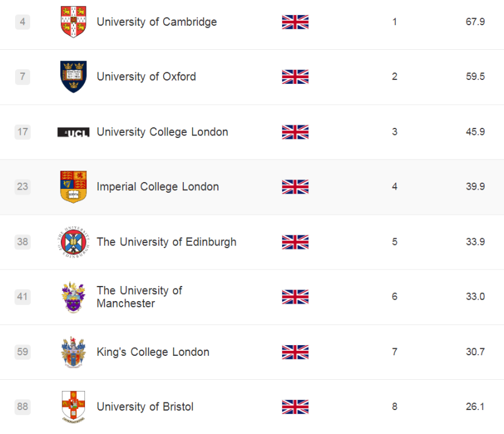Viewport: 504px width, 434px height.
Task: Click the University of Manchester crest
Action: coord(73,297)
